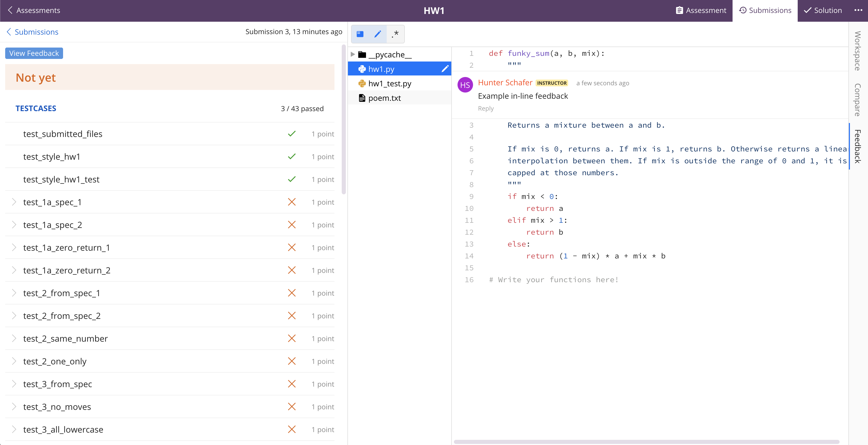Click the INSTRUCTOR badge
This screenshot has height=445, width=868.
tap(552, 83)
